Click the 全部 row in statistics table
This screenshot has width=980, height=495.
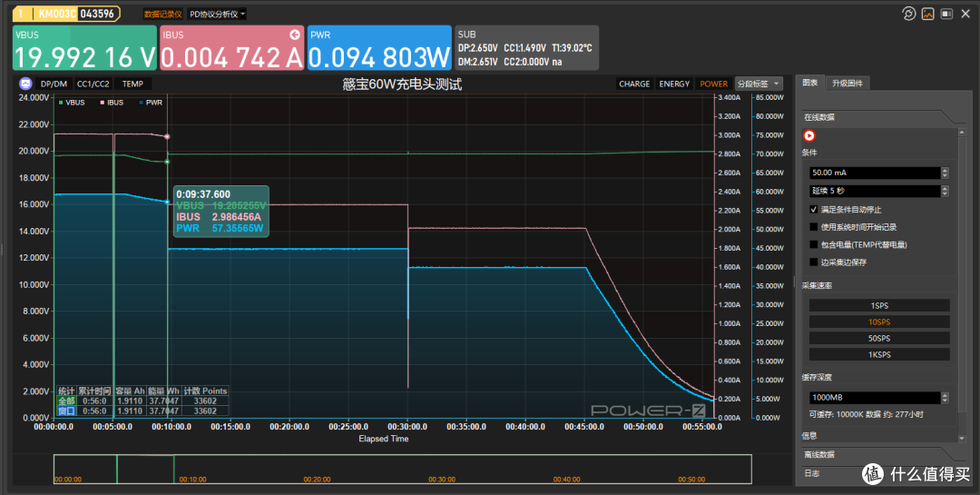coord(142,401)
